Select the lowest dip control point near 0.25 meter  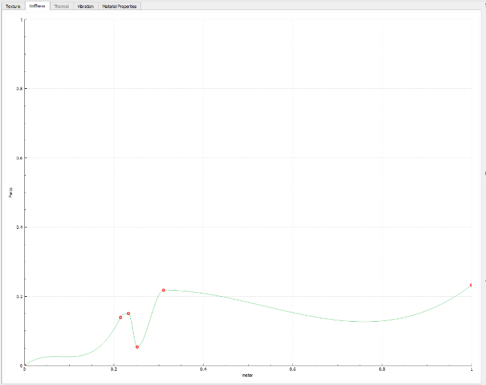(137, 347)
